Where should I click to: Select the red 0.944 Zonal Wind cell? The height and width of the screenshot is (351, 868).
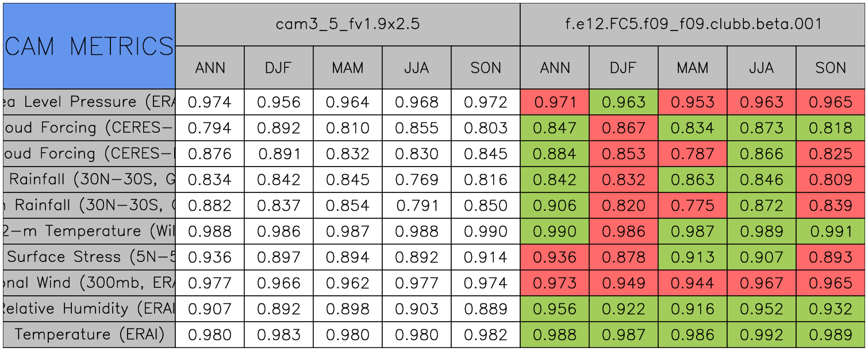[x=692, y=283]
